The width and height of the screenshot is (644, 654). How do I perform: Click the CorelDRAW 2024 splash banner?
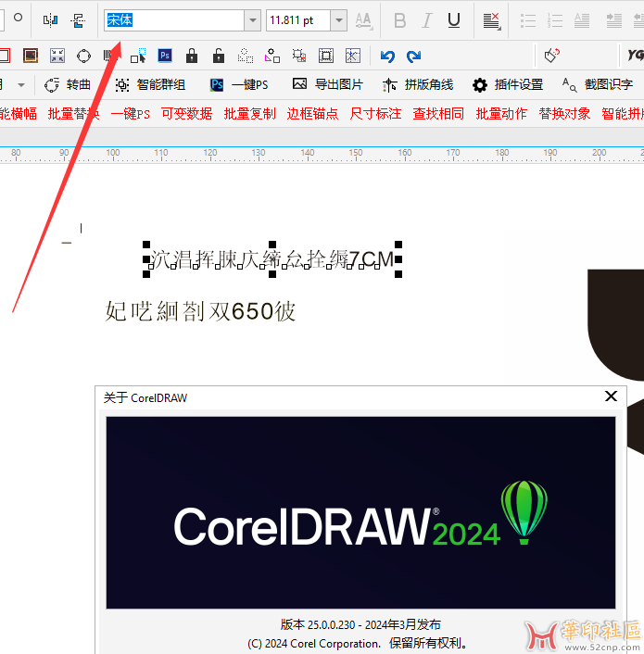pos(360,512)
